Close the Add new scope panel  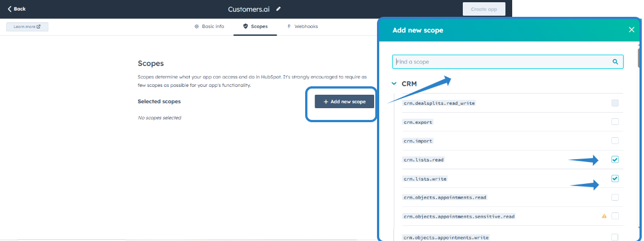tap(632, 30)
